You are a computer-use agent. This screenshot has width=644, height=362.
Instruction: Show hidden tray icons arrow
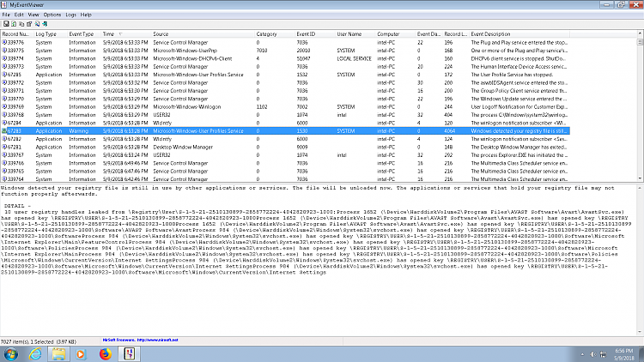point(582,354)
